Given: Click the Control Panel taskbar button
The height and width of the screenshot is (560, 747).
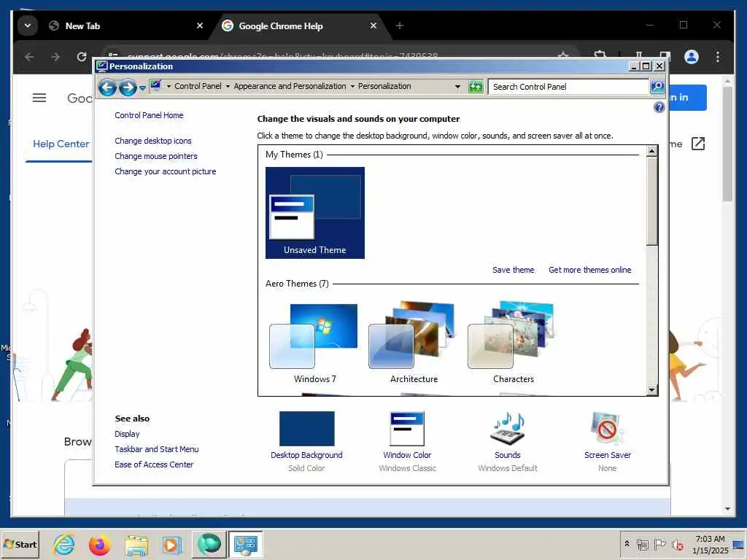Looking at the screenshot, I should (x=246, y=544).
